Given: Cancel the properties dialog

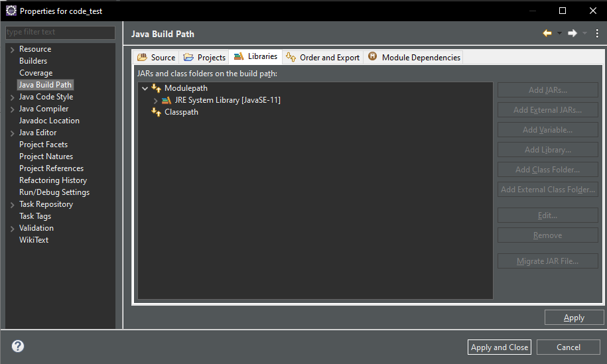Looking at the screenshot, I should [569, 347].
